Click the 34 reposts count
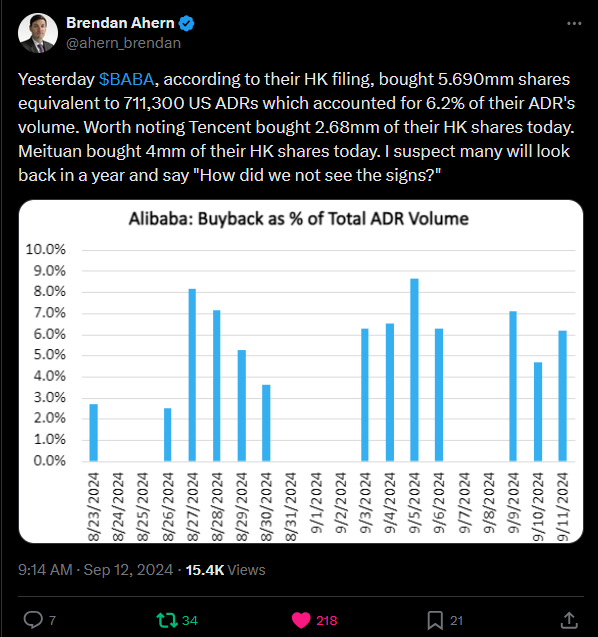Image resolution: width=598 pixels, height=637 pixels. pos(190,621)
